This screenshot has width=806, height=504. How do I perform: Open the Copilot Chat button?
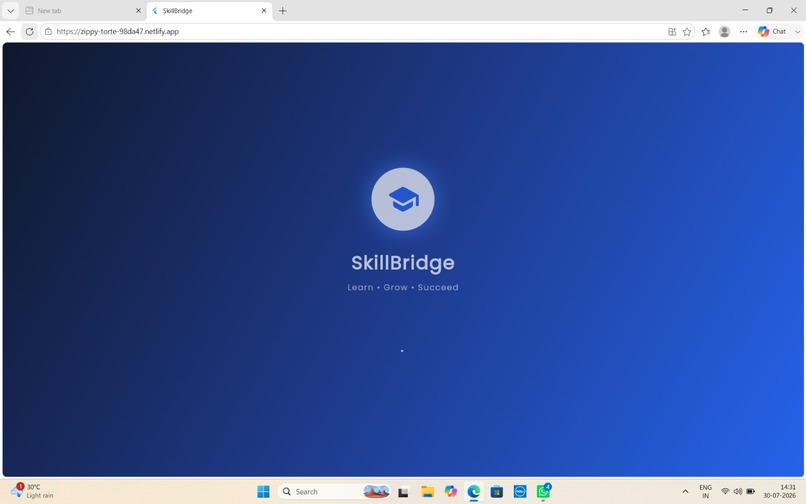(x=772, y=31)
